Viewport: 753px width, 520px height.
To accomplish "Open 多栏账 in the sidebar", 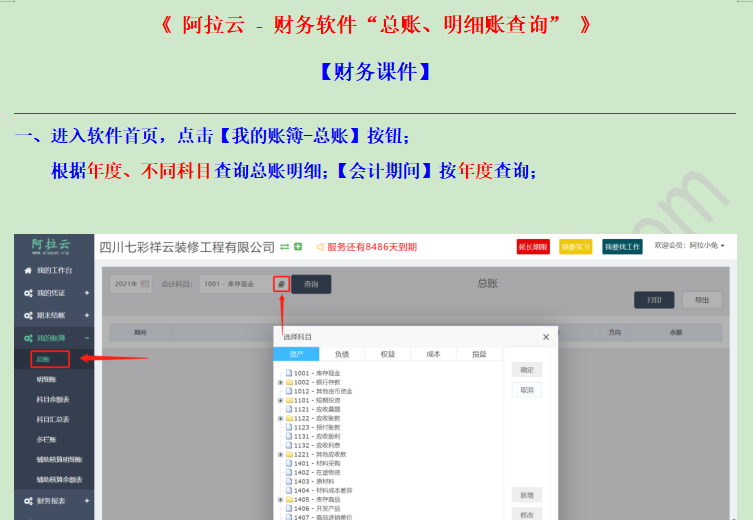I will [47, 440].
